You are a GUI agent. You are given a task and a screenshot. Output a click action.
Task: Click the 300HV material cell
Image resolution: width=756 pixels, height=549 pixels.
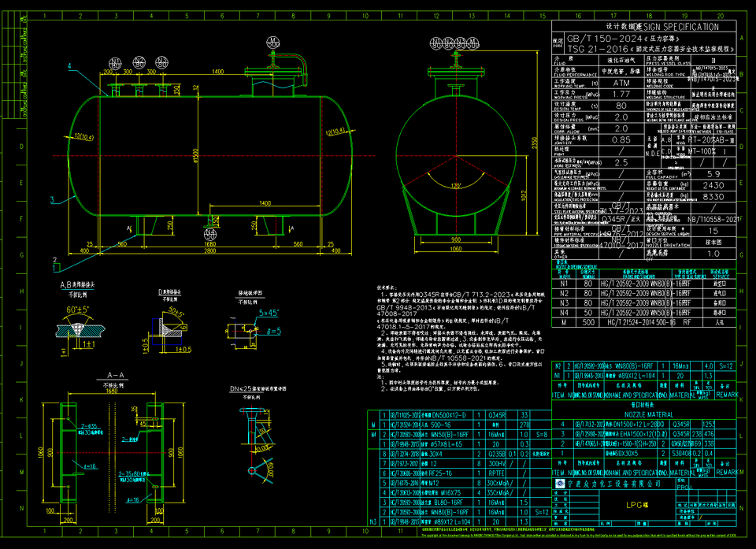(497, 464)
